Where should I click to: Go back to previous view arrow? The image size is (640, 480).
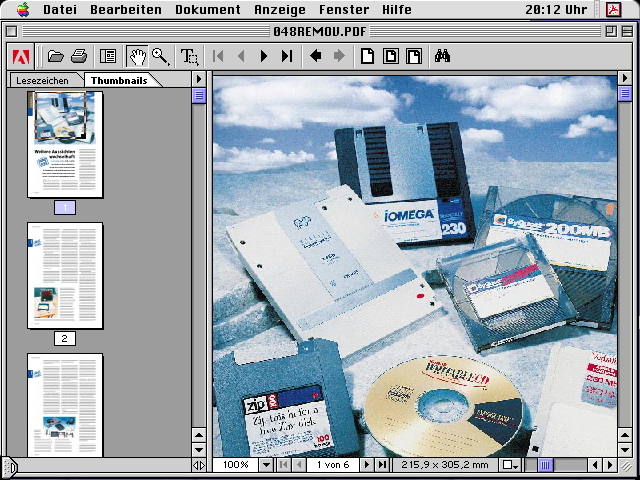click(316, 56)
